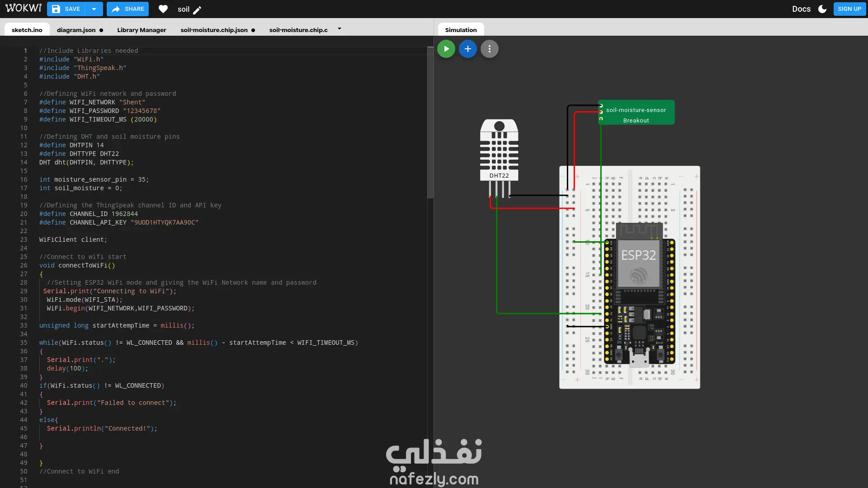Viewport: 868px width, 488px height.
Task: Click the Sign Up button
Action: [x=849, y=9]
